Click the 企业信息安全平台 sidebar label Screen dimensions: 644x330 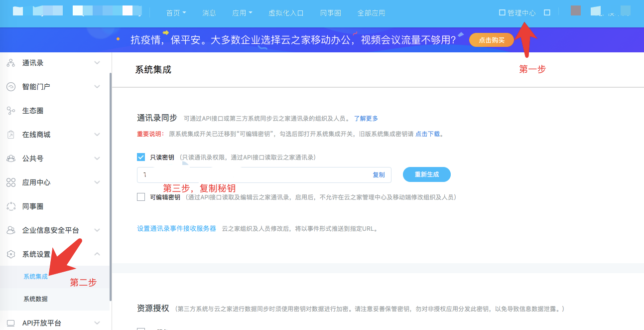pyautogui.click(x=51, y=230)
